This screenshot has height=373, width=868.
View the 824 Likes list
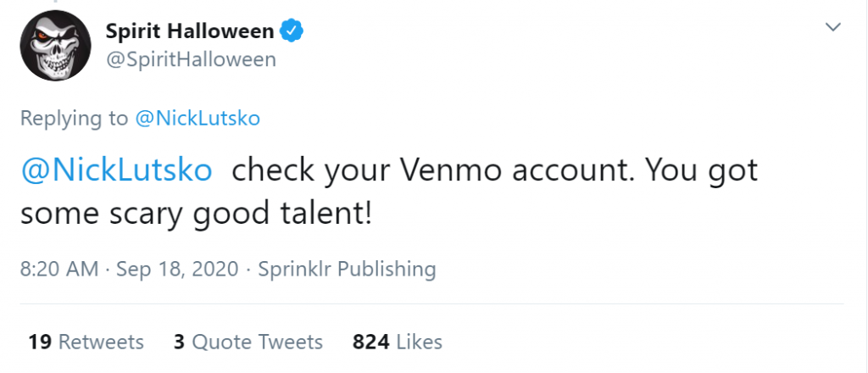coord(398,342)
